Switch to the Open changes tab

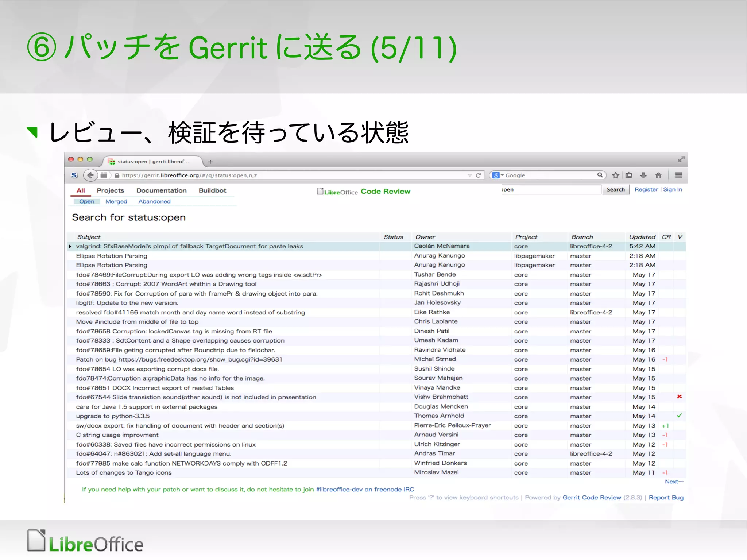pyautogui.click(x=87, y=201)
